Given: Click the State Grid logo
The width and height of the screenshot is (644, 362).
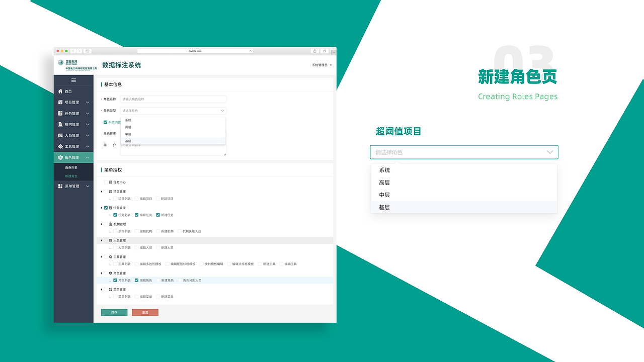Looking at the screenshot, I should [x=77, y=65].
